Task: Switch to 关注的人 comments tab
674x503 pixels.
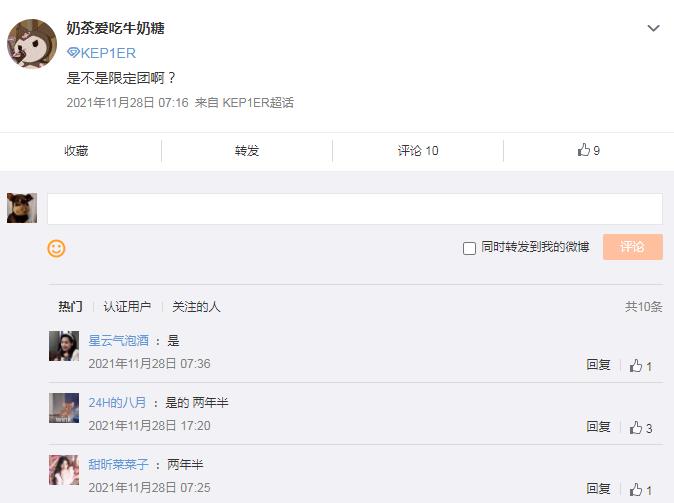Action: (x=196, y=306)
